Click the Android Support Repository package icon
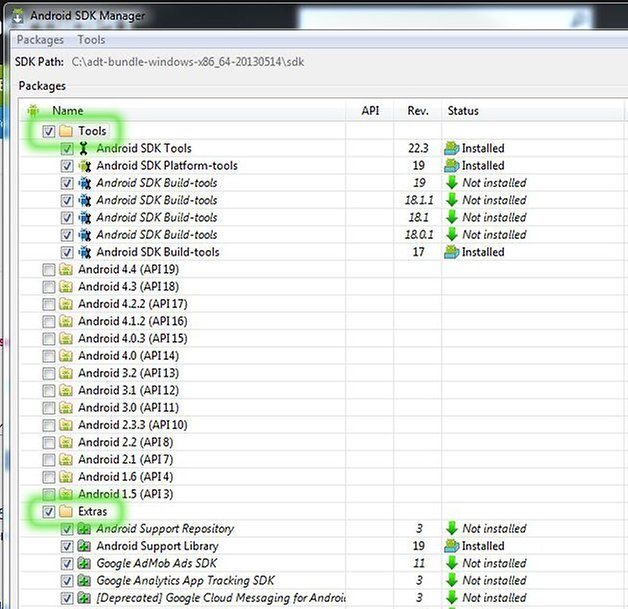The image size is (628, 609). 84,529
